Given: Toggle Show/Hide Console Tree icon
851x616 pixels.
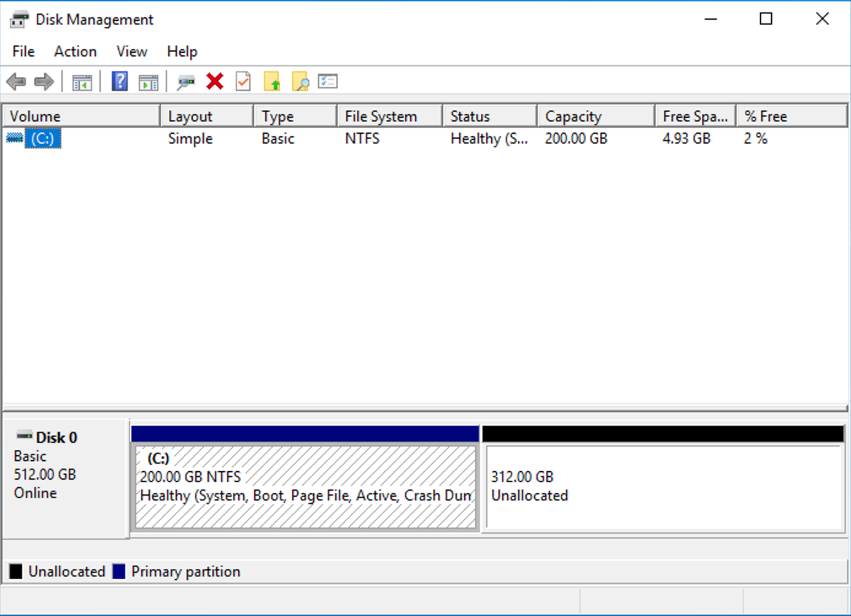Looking at the screenshot, I should 82,82.
